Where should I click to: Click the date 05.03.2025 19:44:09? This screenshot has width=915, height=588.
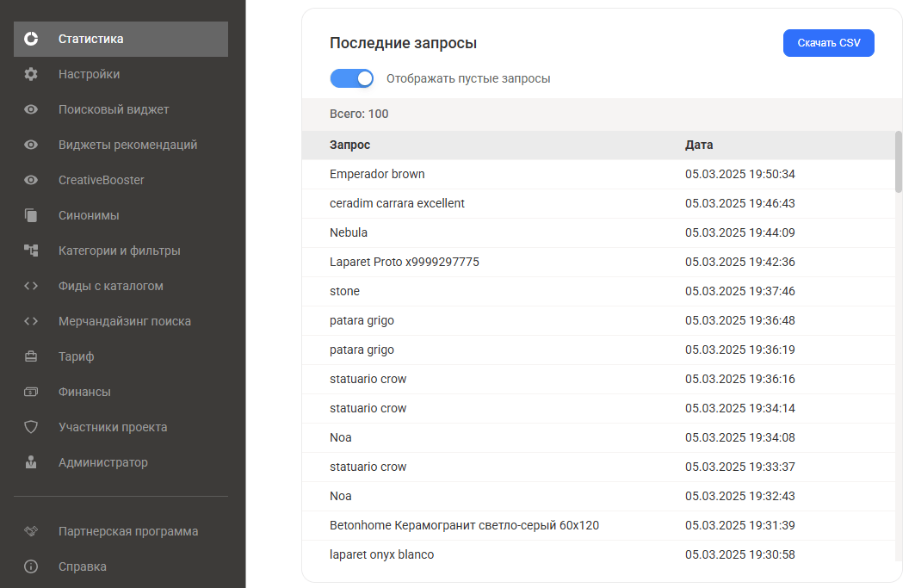click(x=740, y=232)
